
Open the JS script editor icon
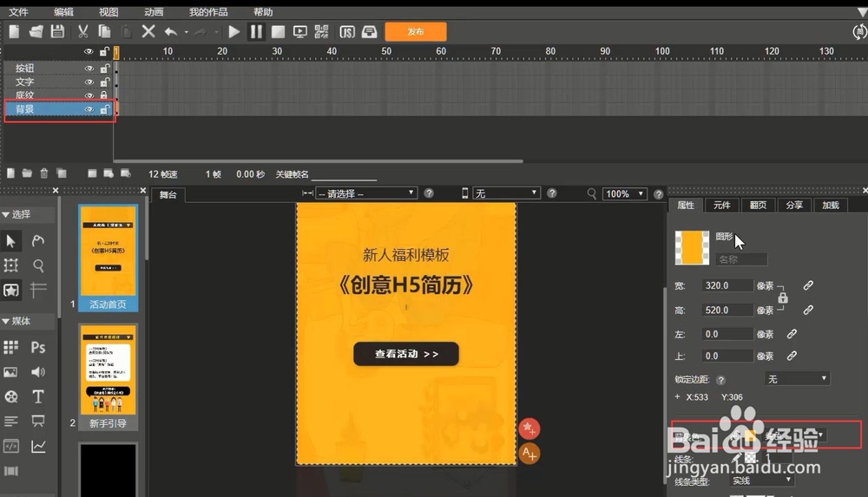coord(347,31)
